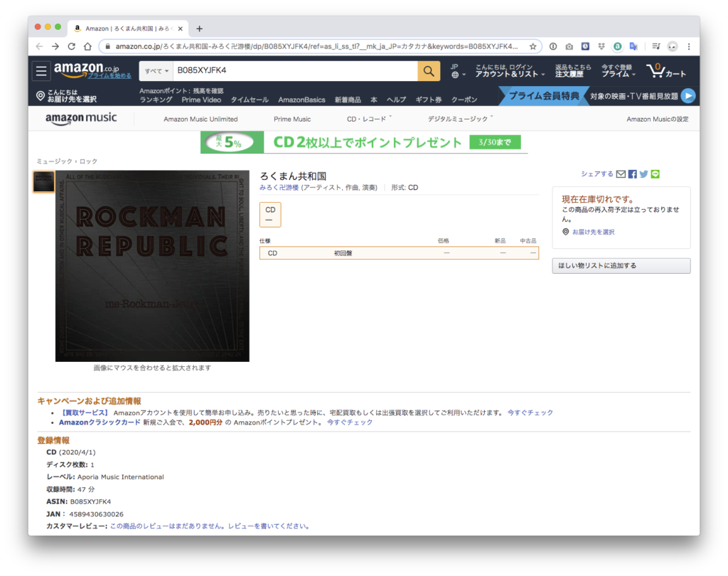Click the CD 2枚以上 points promotion banner
Screen dimensions: 728x576
[364, 142]
